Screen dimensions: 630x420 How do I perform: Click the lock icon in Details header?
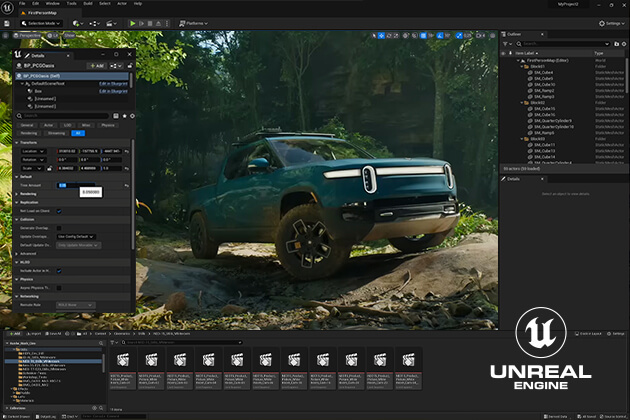tap(130, 66)
